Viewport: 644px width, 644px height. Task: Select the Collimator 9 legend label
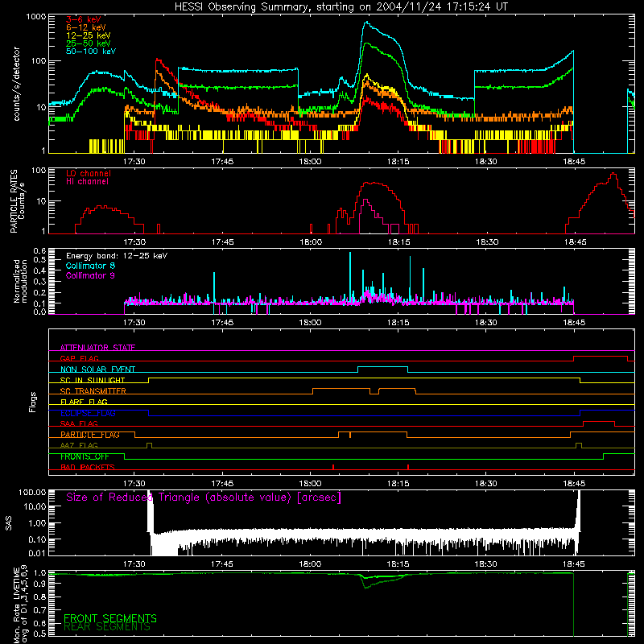pos(90,275)
